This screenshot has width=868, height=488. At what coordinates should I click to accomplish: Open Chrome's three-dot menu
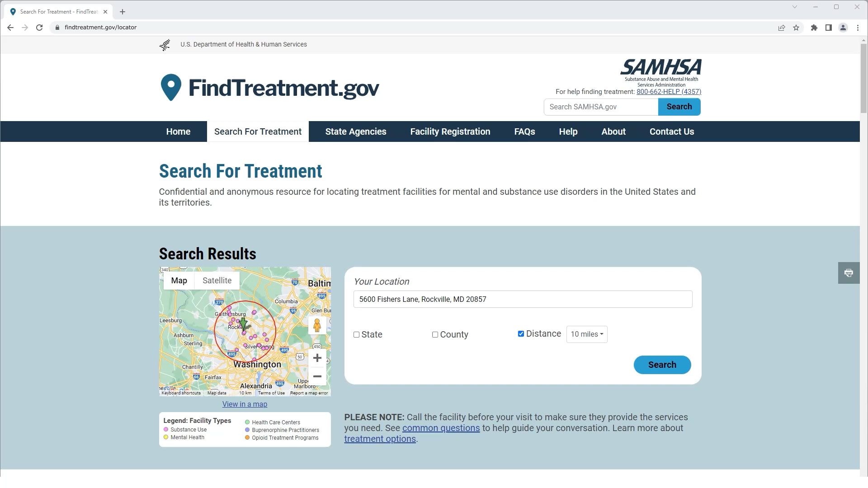click(858, 28)
